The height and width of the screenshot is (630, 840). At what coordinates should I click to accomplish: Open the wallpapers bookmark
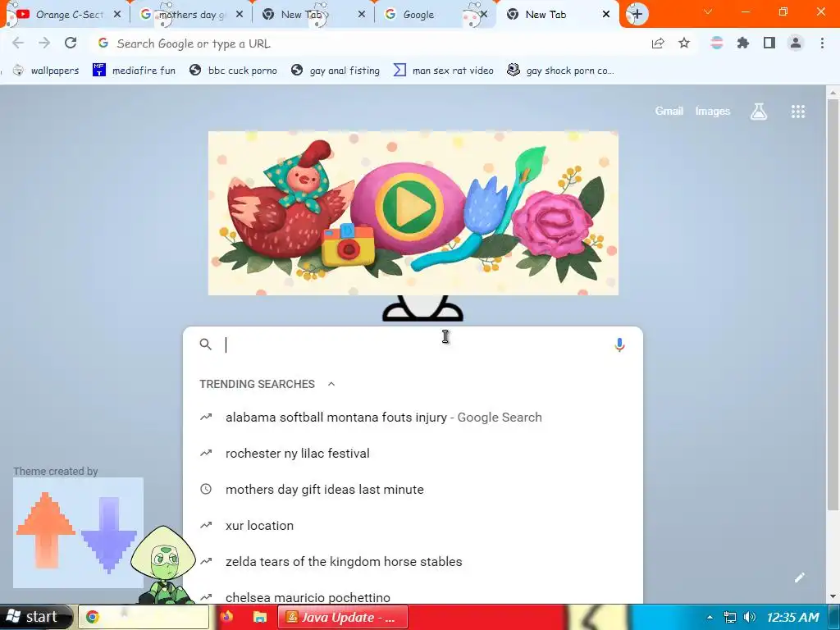46,71
